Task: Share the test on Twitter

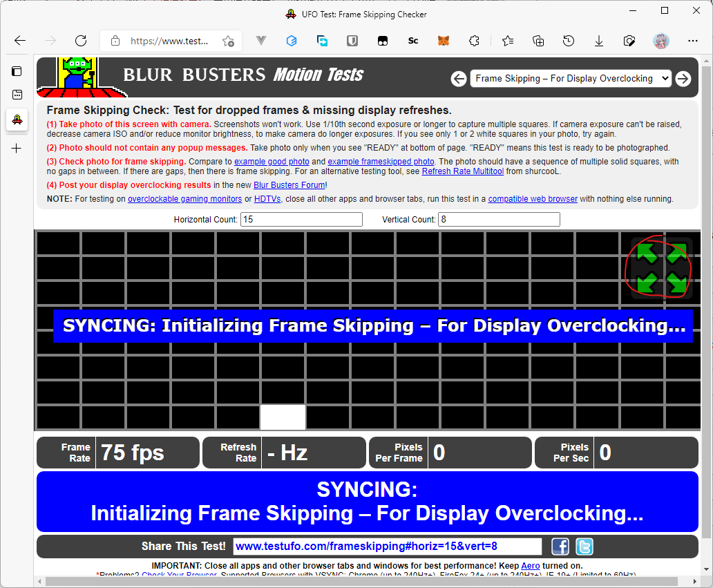Action: click(x=584, y=547)
